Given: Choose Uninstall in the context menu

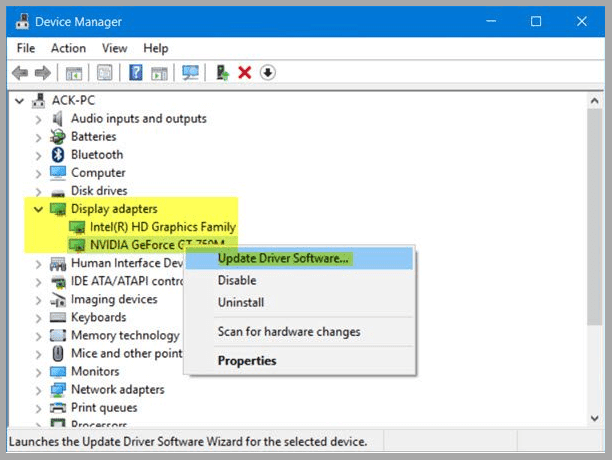Looking at the screenshot, I should click(299, 302).
